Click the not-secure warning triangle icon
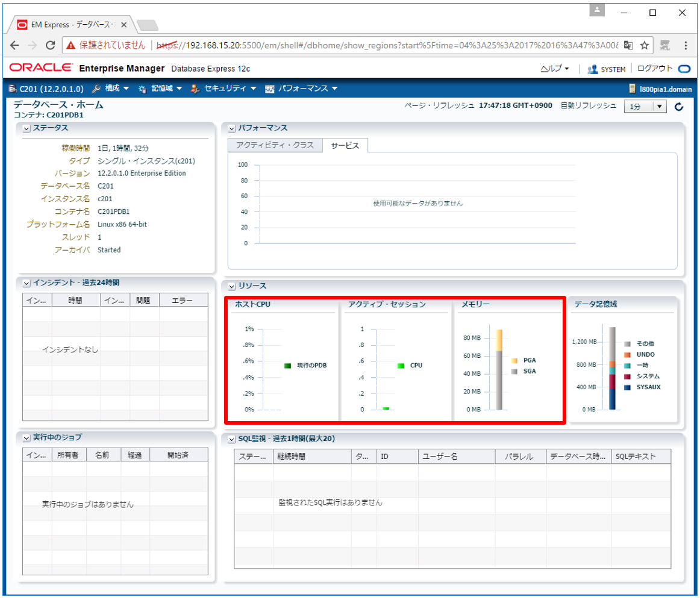This screenshot has height=600, width=700. click(70, 45)
